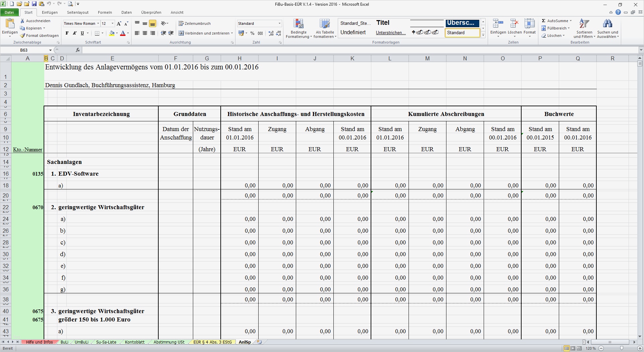This screenshot has height=352, width=644.
Task: Click the Datei button
Action: point(9,12)
